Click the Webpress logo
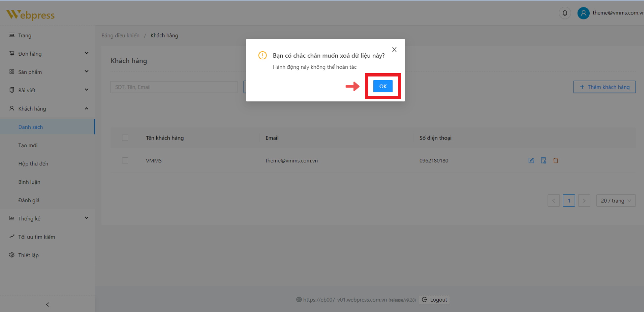The height and width of the screenshot is (312, 644). tap(31, 15)
